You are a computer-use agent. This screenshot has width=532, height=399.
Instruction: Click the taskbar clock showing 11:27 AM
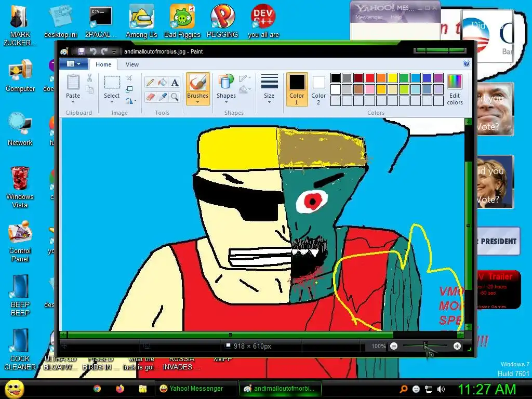coord(487,389)
